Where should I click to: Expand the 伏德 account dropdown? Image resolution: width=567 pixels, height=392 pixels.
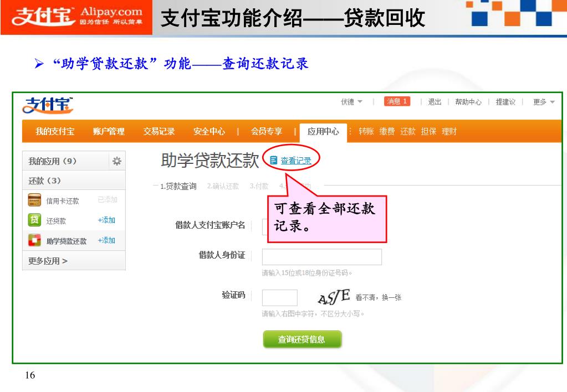pyautogui.click(x=351, y=102)
